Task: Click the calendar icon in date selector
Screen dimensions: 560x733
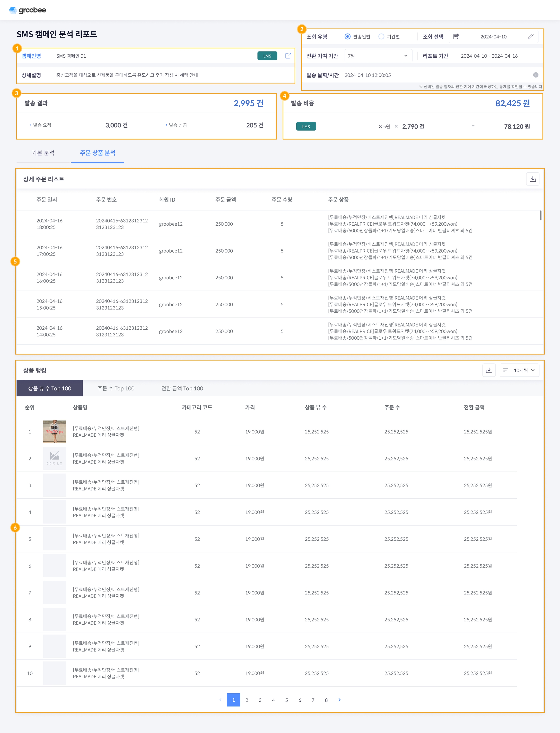Action: click(x=456, y=37)
